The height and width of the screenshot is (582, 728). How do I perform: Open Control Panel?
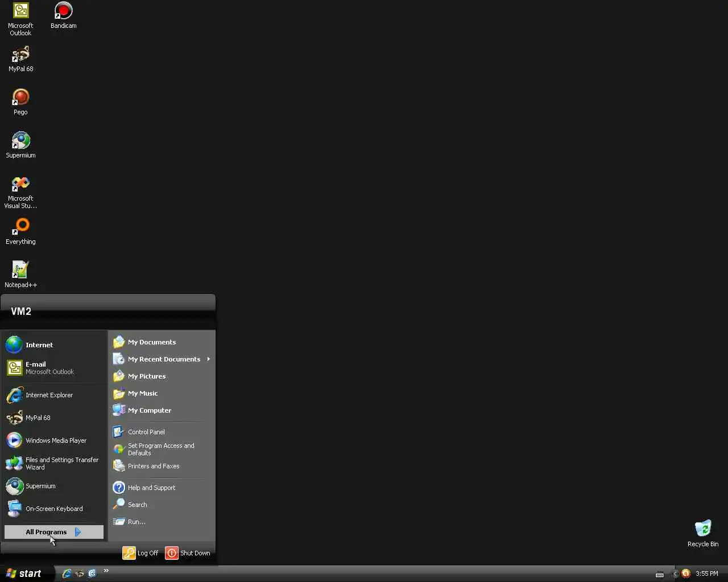(162, 432)
